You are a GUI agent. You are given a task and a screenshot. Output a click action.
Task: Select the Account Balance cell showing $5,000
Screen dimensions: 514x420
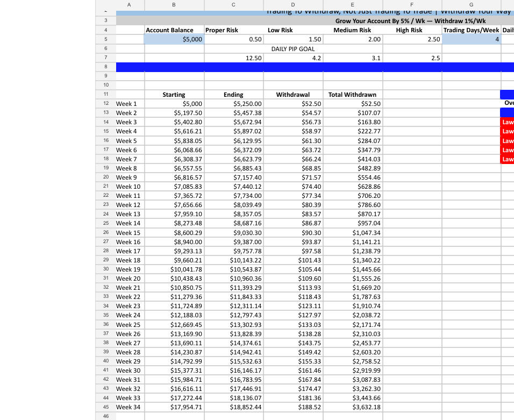174,39
